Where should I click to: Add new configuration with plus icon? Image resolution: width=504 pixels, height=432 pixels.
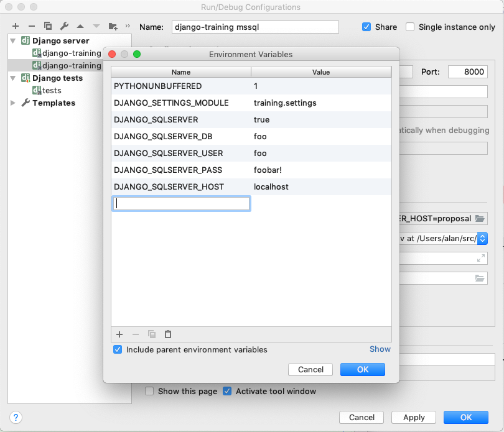pyautogui.click(x=16, y=26)
